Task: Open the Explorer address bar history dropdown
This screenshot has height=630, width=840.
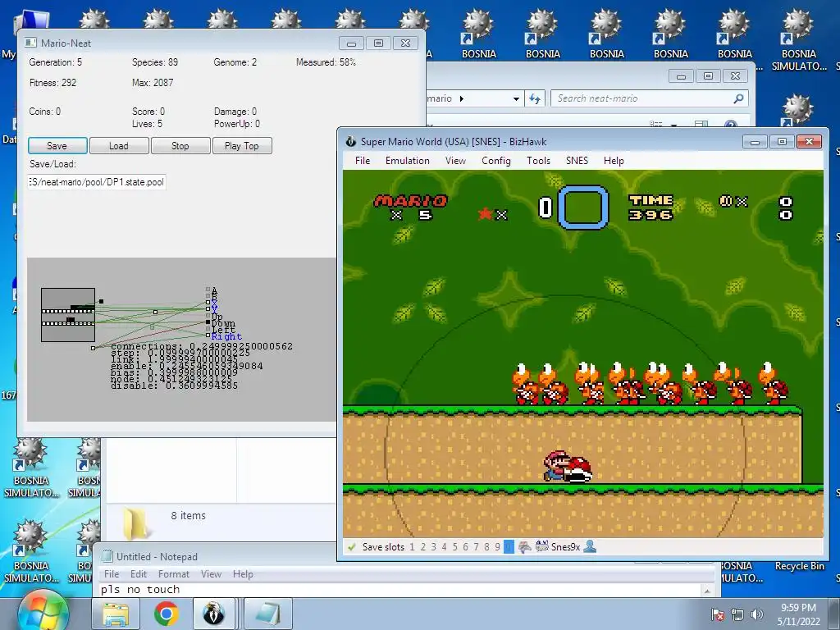Action: point(516,98)
